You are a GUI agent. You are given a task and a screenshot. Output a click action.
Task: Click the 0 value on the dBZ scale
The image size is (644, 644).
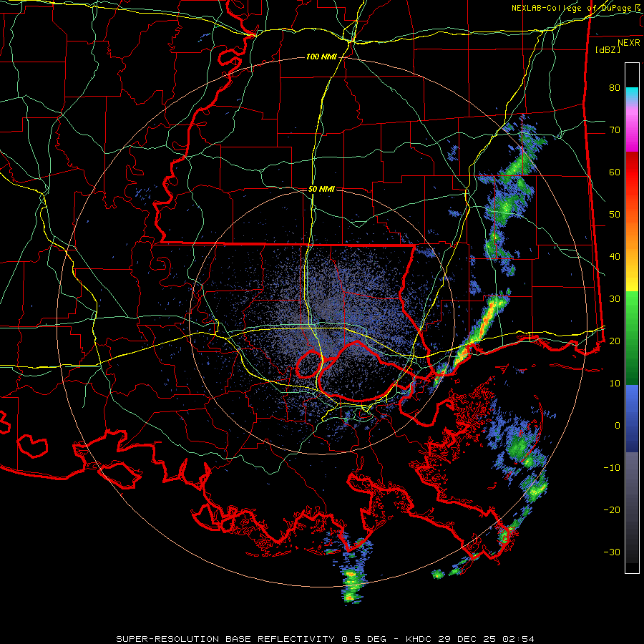618,426
